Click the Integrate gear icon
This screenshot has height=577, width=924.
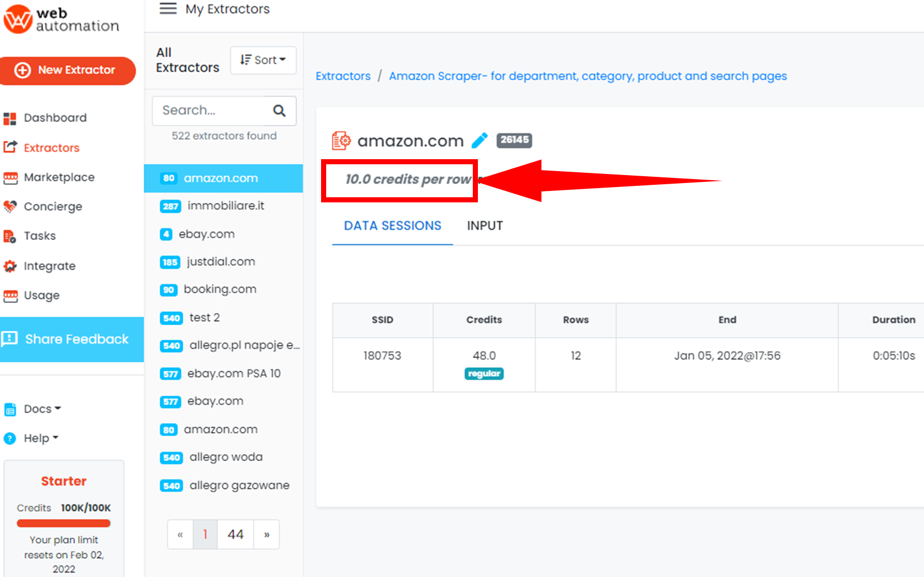[10, 265]
